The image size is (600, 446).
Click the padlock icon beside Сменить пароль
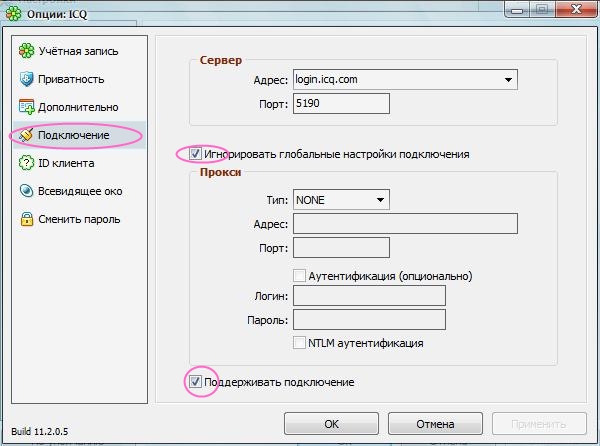[x=26, y=219]
